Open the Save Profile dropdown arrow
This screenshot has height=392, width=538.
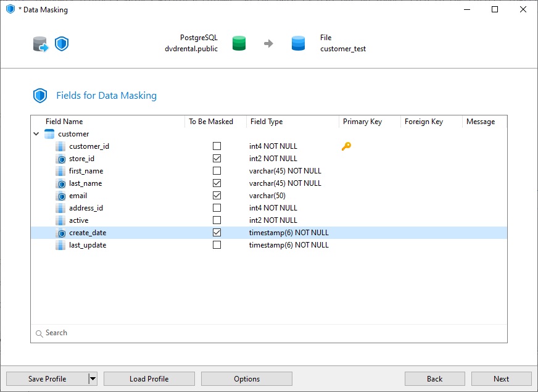point(93,379)
